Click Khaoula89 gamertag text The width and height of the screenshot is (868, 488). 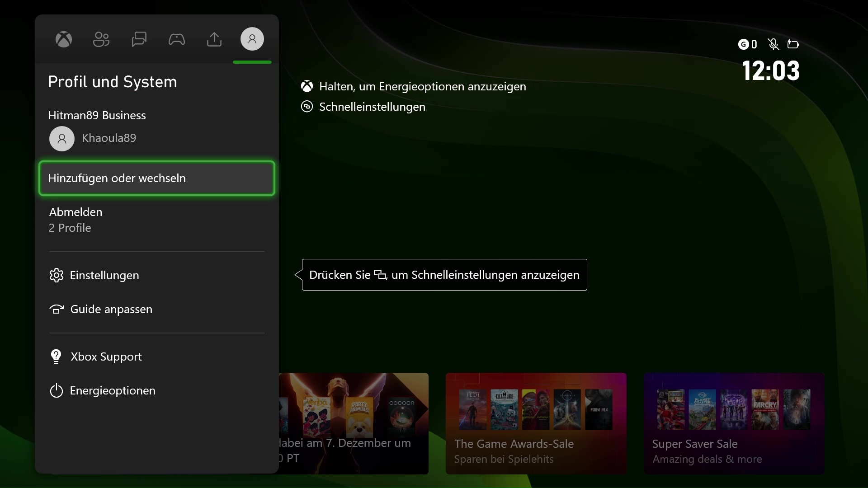coord(109,138)
